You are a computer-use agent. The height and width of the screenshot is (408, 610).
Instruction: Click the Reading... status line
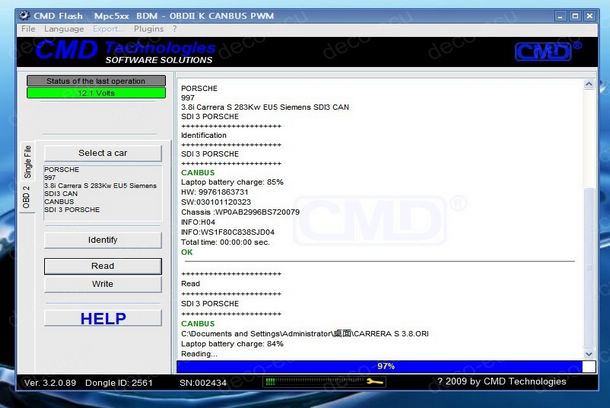199,354
